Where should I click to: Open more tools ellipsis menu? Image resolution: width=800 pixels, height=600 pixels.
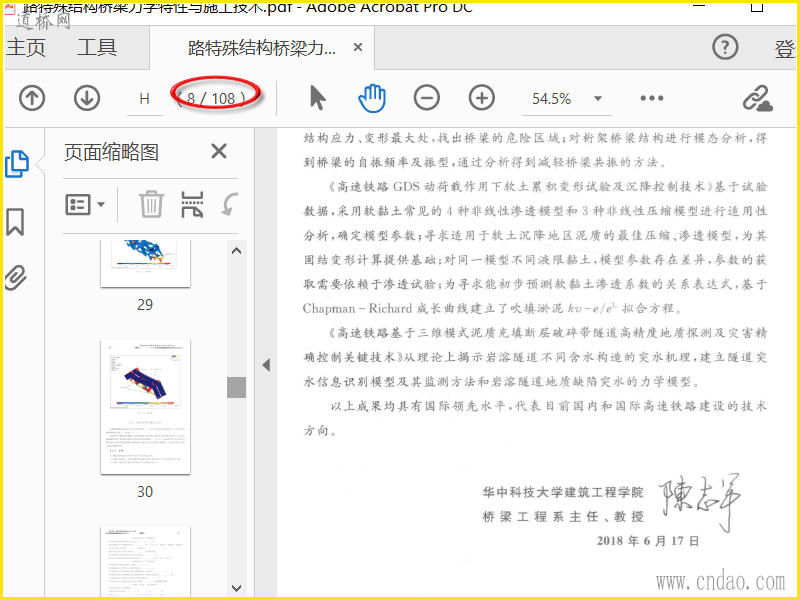(x=652, y=98)
